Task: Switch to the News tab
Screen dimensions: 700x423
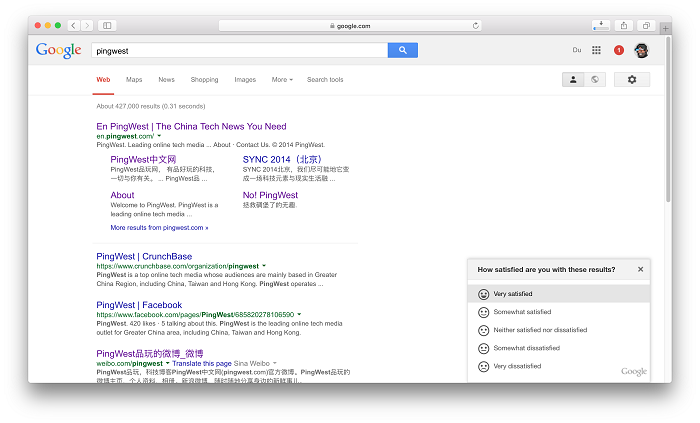Action: click(167, 79)
